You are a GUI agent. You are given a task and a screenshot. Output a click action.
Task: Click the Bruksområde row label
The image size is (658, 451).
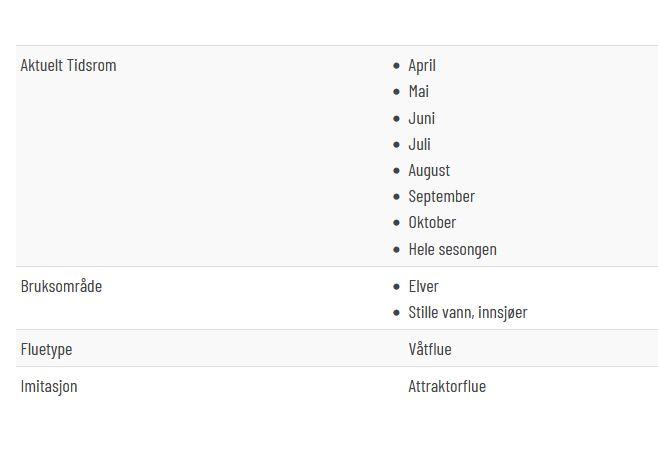click(61, 286)
